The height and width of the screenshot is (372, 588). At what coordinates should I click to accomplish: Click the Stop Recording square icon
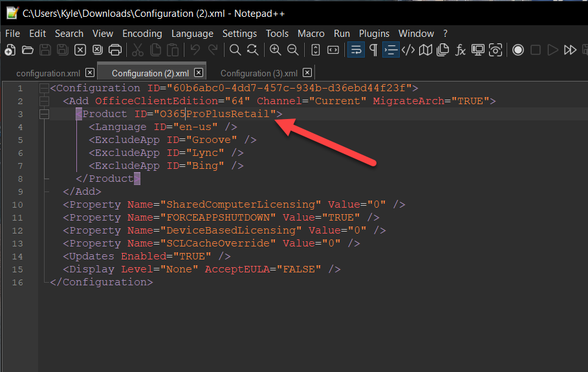pyautogui.click(x=536, y=50)
